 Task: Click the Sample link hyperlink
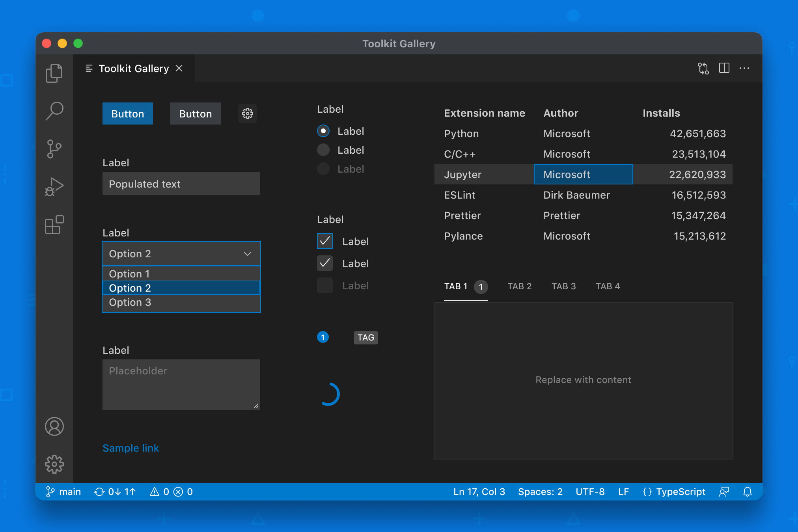click(x=131, y=447)
